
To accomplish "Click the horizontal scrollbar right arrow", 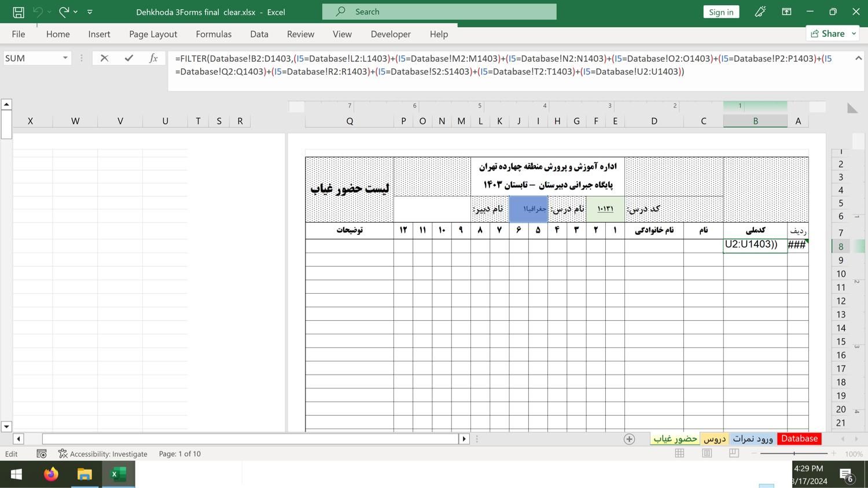I will [464, 439].
